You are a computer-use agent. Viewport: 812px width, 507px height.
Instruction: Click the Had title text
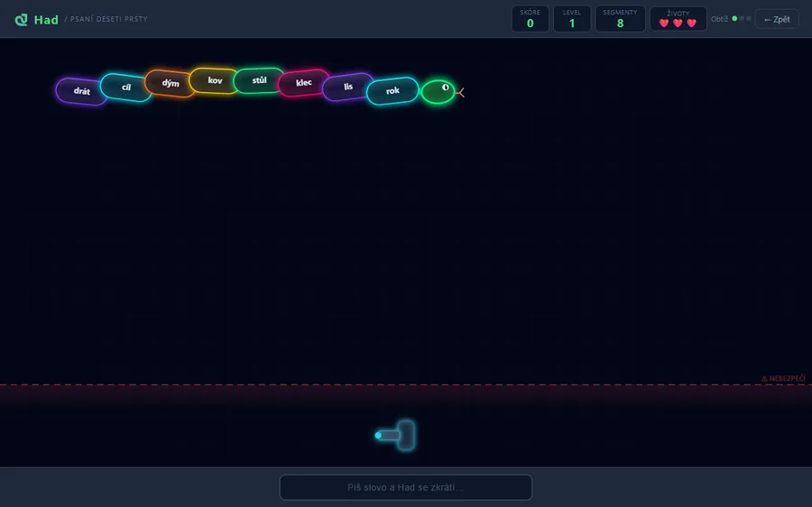[46, 20]
